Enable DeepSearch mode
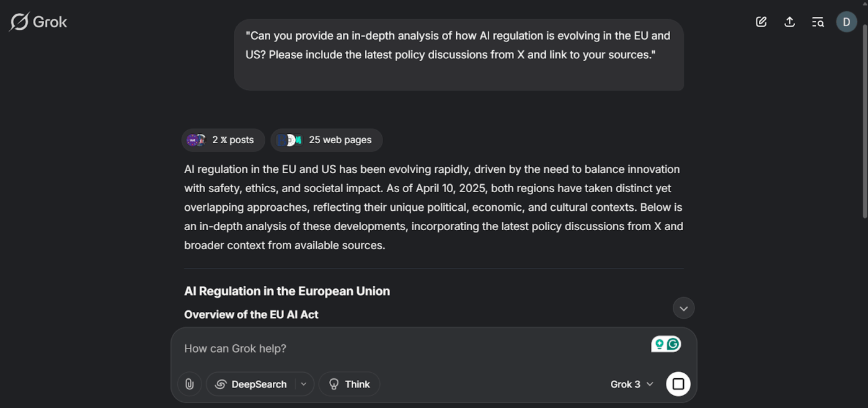Viewport: 868px width, 408px height. [x=251, y=384]
